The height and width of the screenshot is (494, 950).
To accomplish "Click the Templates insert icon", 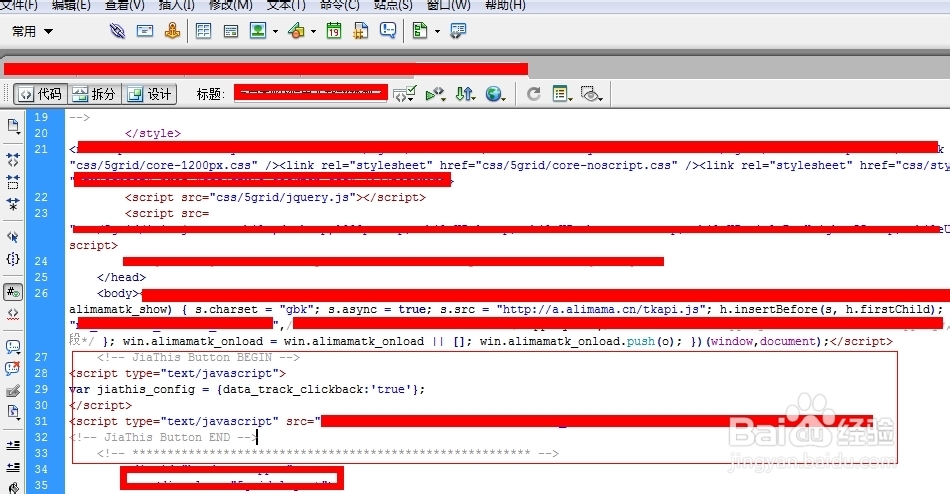I will point(420,30).
